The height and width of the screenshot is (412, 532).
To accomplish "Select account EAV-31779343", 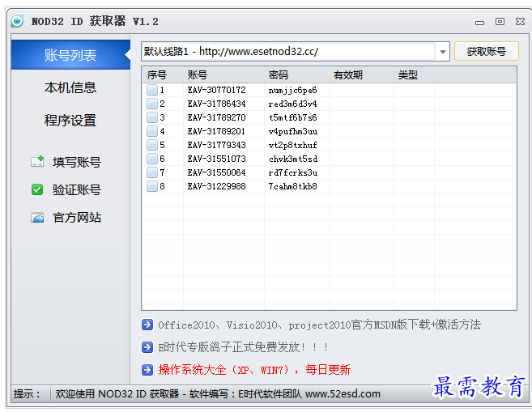I will point(216,145).
